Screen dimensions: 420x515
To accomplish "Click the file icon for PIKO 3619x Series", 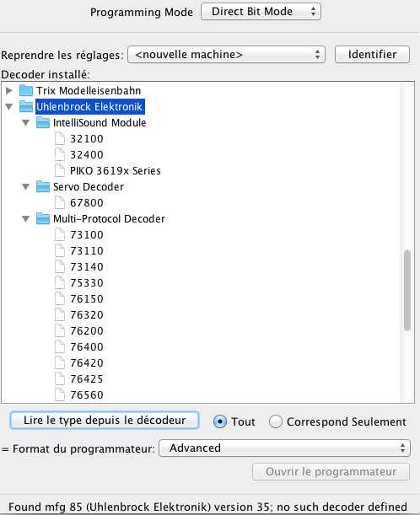I will pyautogui.click(x=60, y=170).
